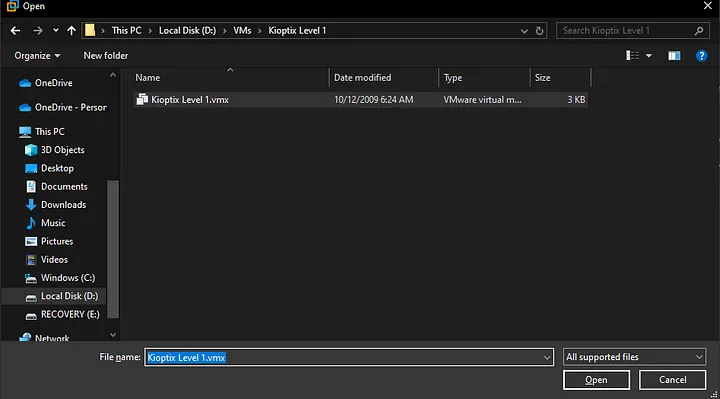The image size is (720, 399).
Task: Open the Videos folder in sidebar
Action: (x=46, y=260)
